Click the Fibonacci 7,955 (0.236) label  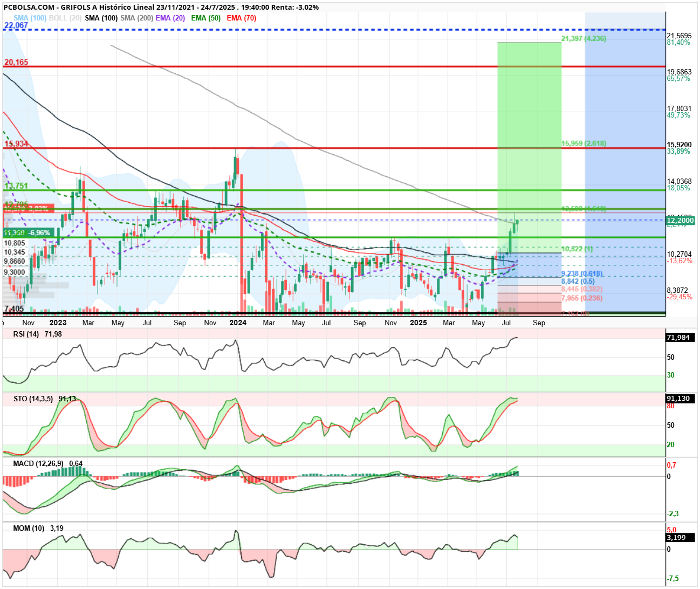(582, 298)
